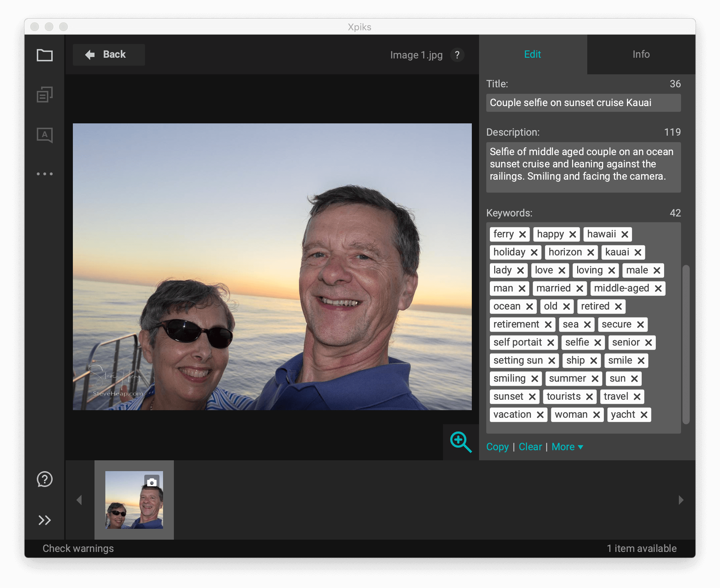
Task: Click the zoom magnifier icon on the image preview
Action: [x=459, y=442]
